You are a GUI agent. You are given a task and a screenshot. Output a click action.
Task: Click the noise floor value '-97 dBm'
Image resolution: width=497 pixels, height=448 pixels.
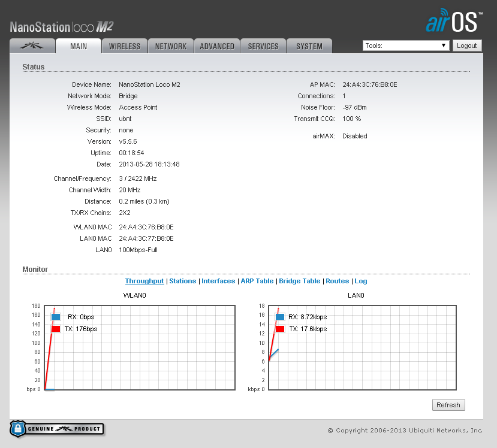354,107
